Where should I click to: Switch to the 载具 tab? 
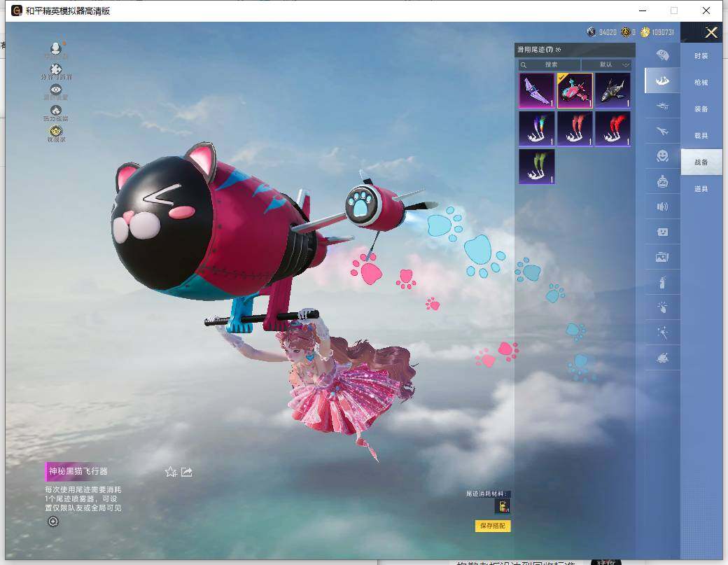[701, 136]
